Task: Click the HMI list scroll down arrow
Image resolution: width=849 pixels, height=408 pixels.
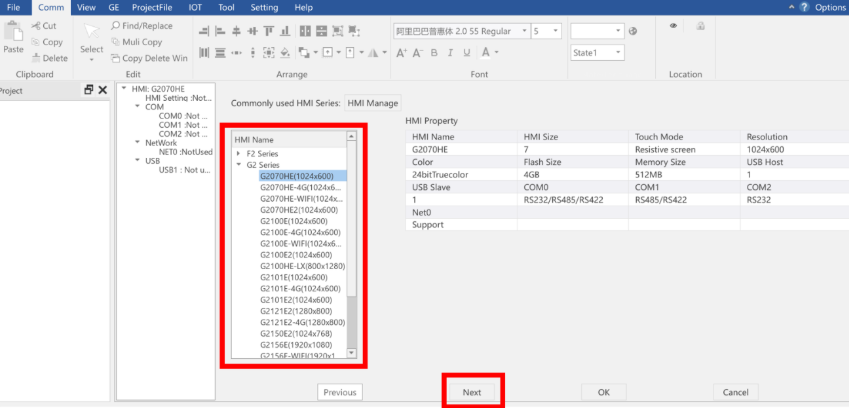Action: tap(351, 352)
